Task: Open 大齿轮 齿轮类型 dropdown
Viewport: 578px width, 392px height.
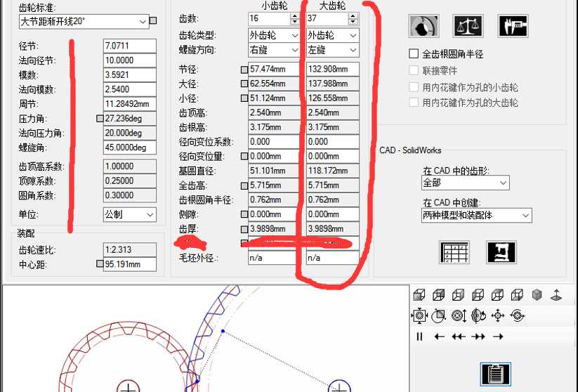Action: pos(332,35)
